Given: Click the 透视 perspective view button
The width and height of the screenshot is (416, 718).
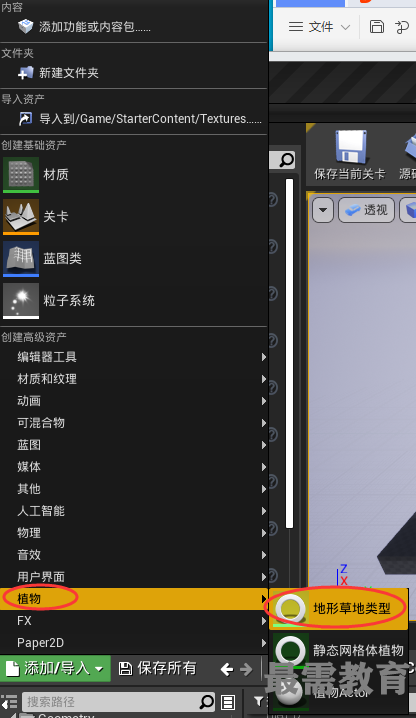Looking at the screenshot, I should (367, 210).
